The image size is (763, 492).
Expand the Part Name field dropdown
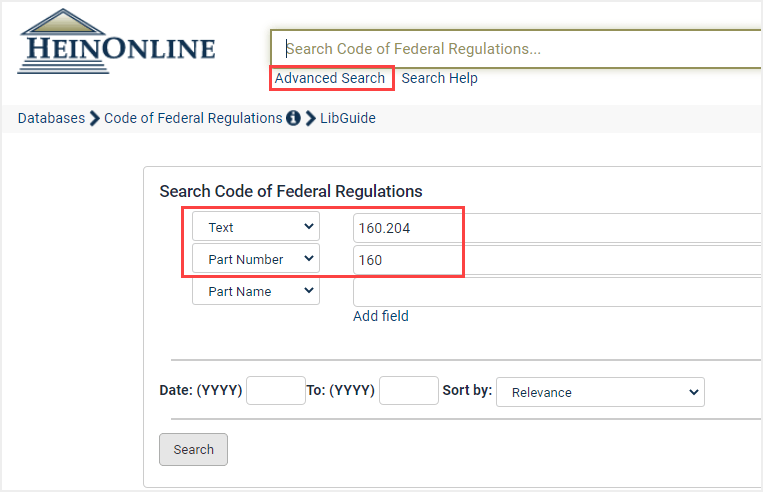tap(256, 291)
